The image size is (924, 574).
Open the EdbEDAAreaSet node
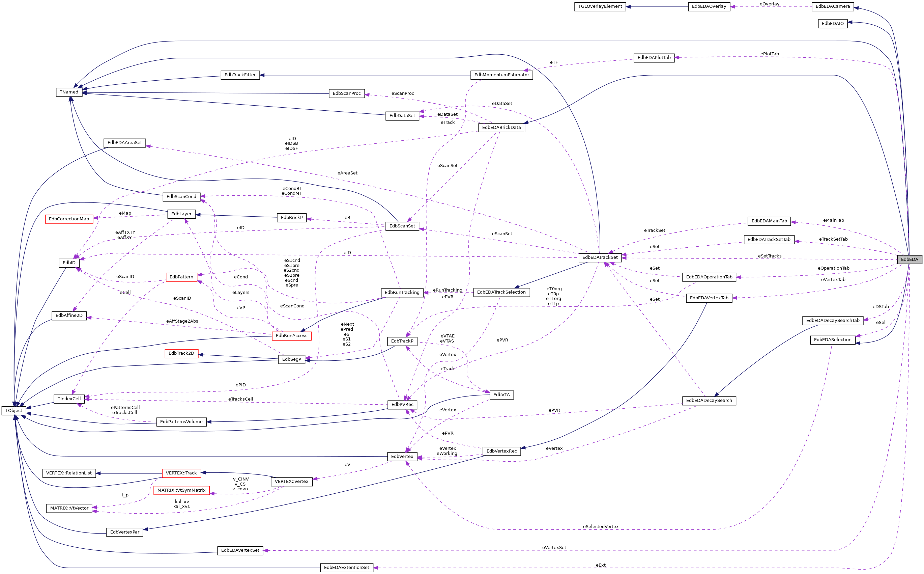125,143
